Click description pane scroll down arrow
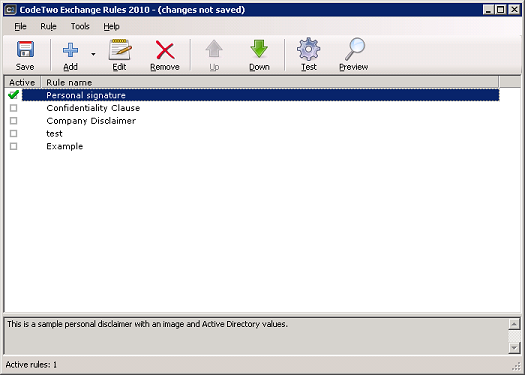 pos(514,348)
